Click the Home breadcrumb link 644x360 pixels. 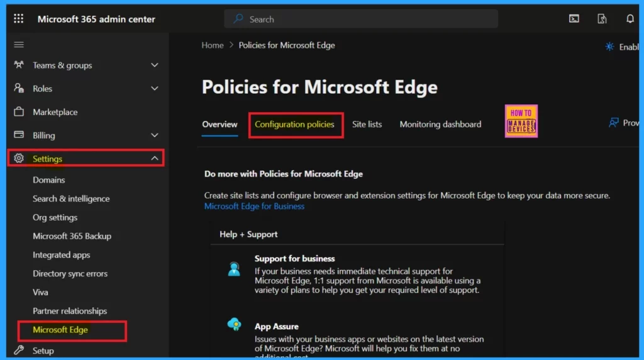pyautogui.click(x=213, y=45)
